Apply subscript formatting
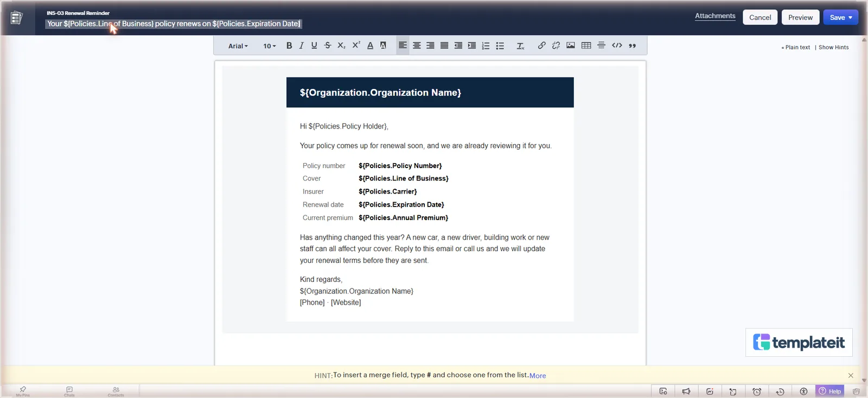 click(x=341, y=46)
